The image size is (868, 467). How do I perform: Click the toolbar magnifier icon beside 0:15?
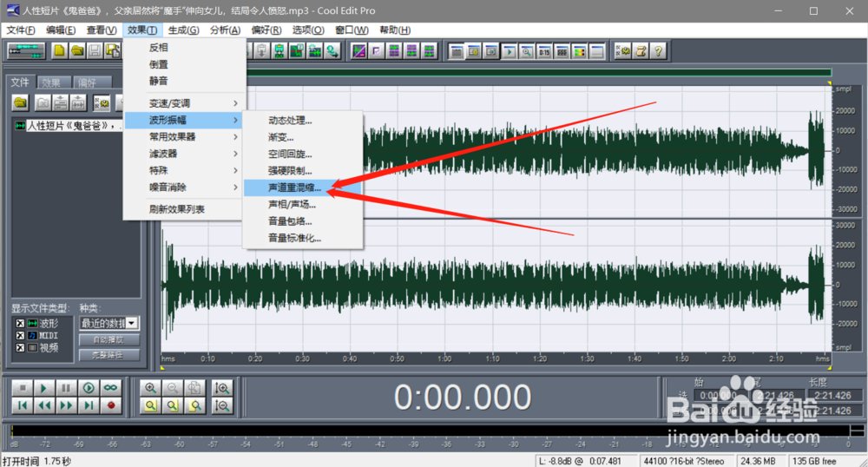[x=527, y=52]
